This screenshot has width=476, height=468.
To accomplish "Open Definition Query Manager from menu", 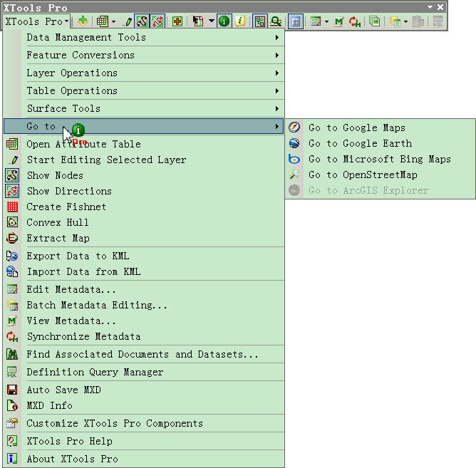I will tap(144, 372).
